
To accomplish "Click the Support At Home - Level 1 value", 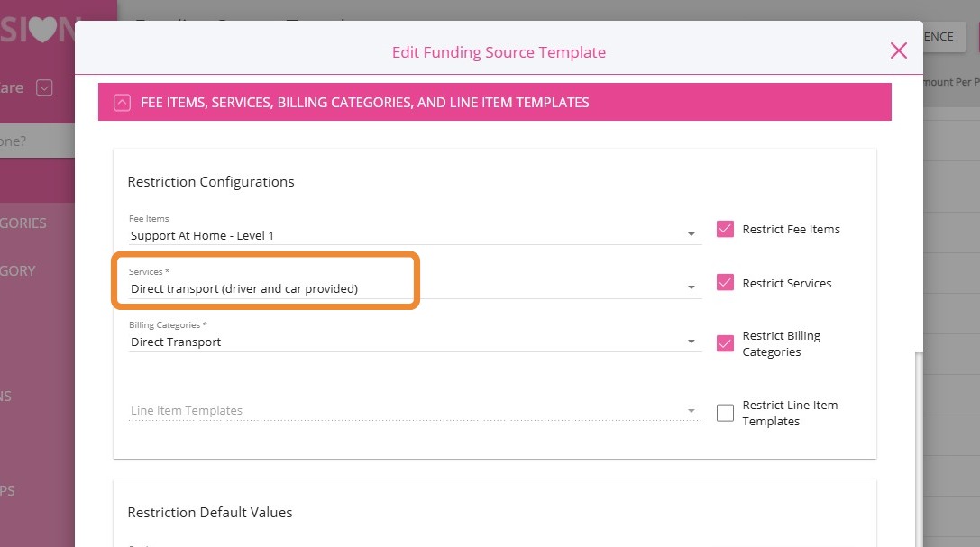I will (x=202, y=236).
